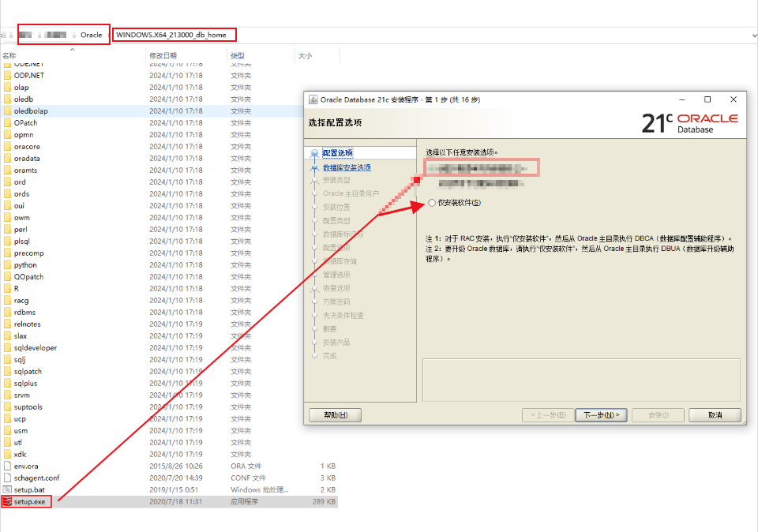Select the oracore folder name
This screenshot has height=532, width=758.
tap(27, 146)
